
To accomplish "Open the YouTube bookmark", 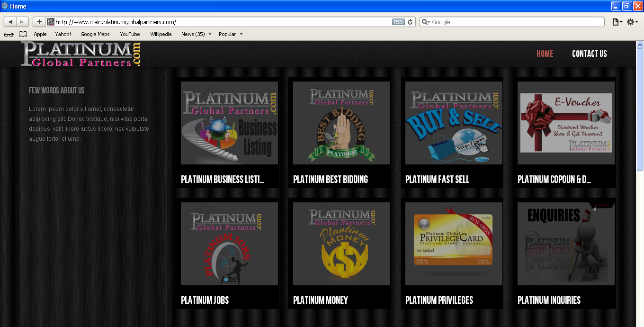I will pos(130,34).
